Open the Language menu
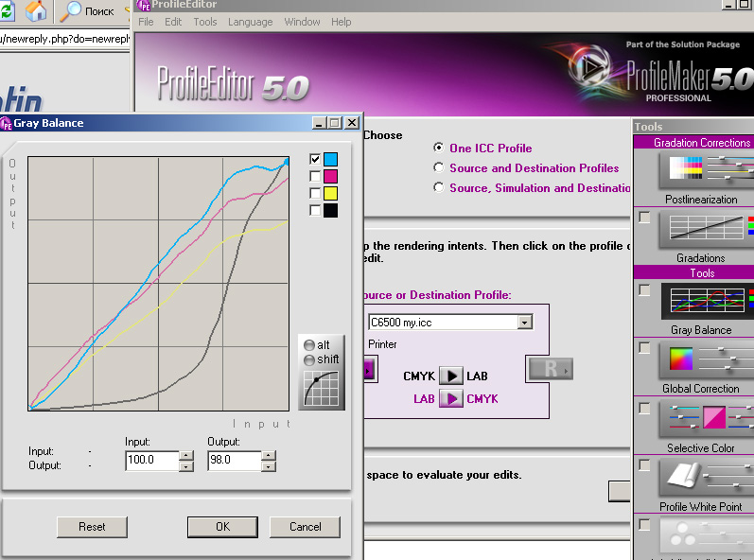Screen dimensions: 754x560 tap(250, 22)
